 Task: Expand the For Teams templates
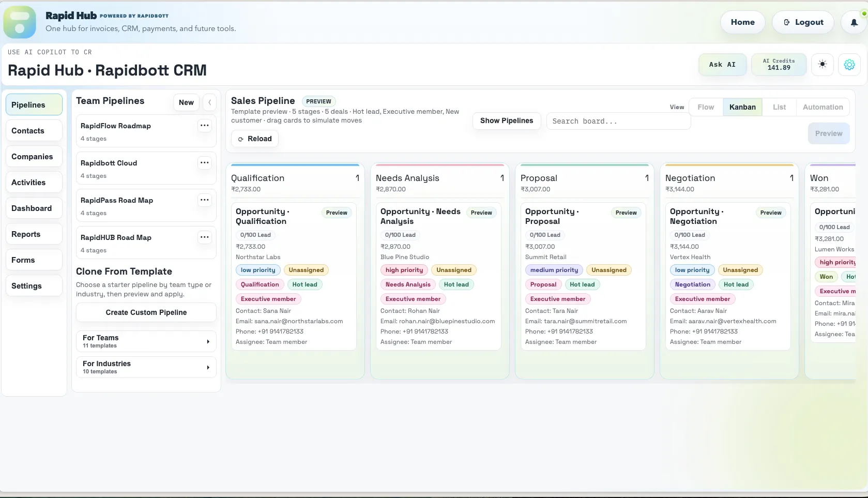pyautogui.click(x=146, y=341)
